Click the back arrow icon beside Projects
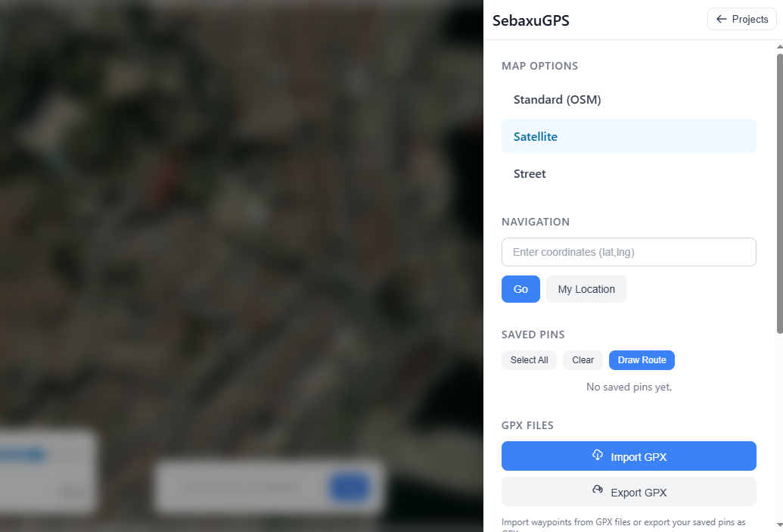 click(x=721, y=19)
